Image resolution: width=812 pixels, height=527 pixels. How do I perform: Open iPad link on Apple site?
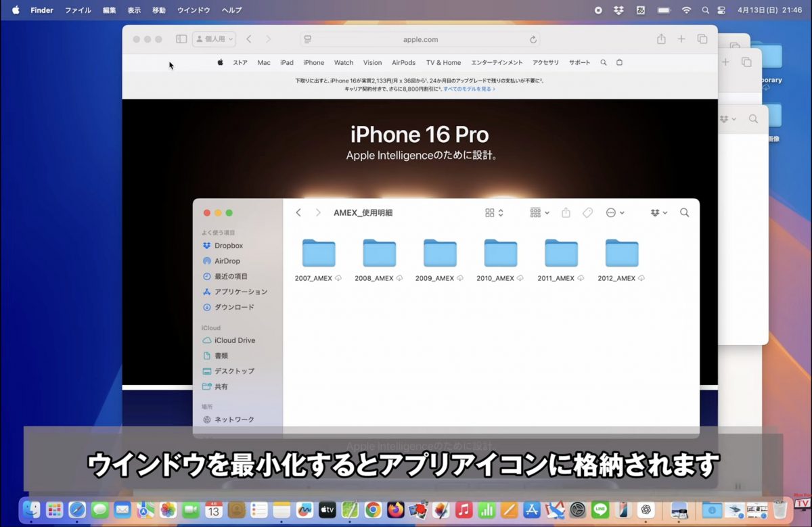287,62
